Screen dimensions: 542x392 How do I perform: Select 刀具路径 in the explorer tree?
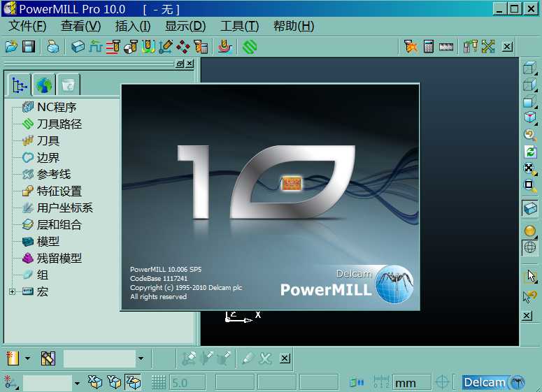[x=59, y=124]
